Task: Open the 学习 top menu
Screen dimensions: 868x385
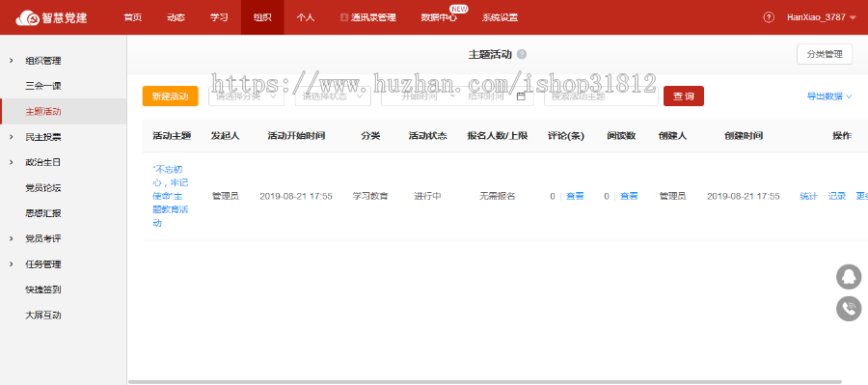Action: click(x=219, y=17)
